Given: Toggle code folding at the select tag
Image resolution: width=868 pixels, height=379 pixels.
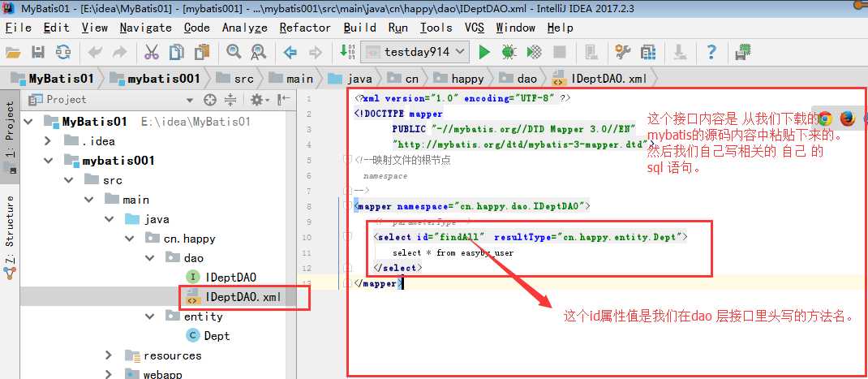Looking at the screenshot, I should pos(348,237).
